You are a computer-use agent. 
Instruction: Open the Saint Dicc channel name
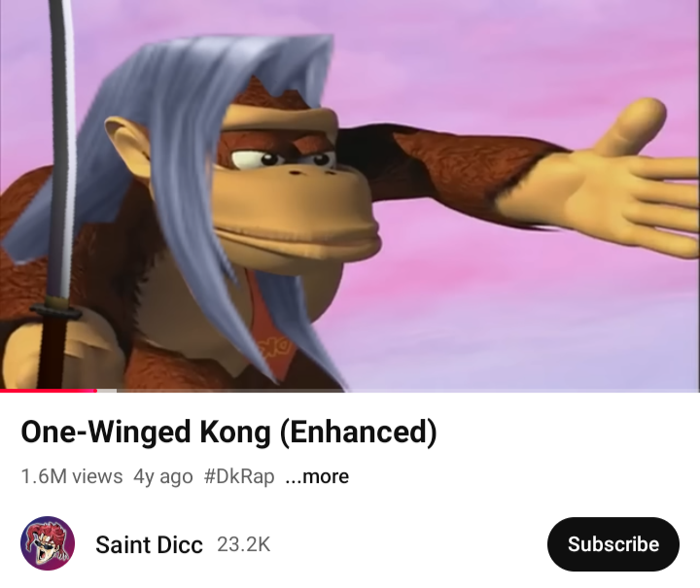point(149,544)
